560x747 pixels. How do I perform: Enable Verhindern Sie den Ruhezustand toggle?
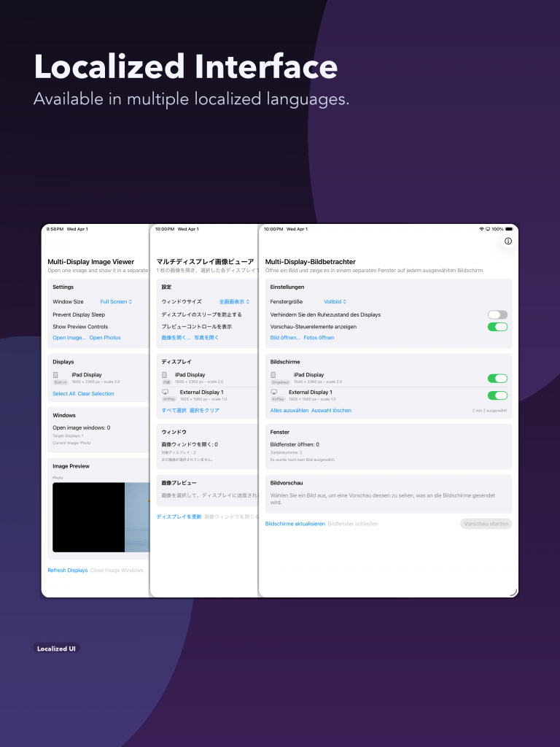tap(497, 314)
